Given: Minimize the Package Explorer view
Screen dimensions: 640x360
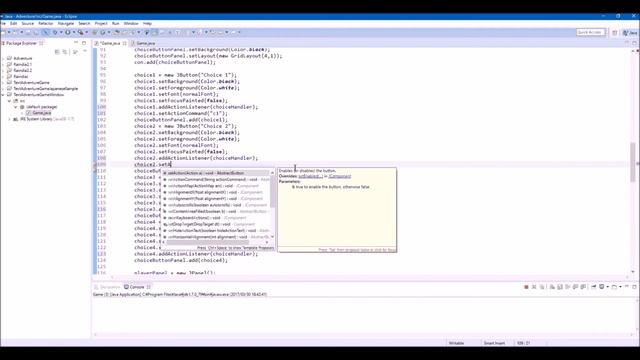Looking at the screenshot, I should coord(76,42).
